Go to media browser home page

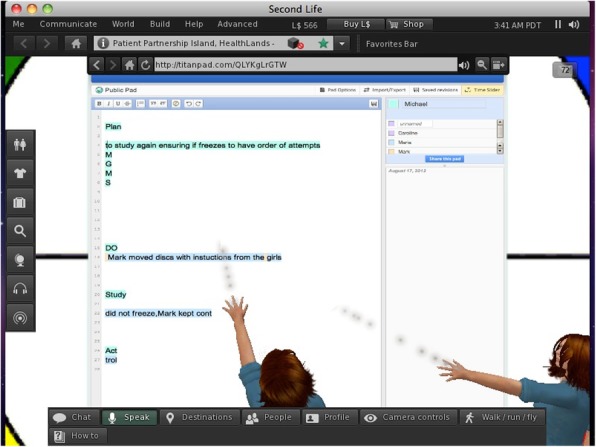tap(130, 65)
